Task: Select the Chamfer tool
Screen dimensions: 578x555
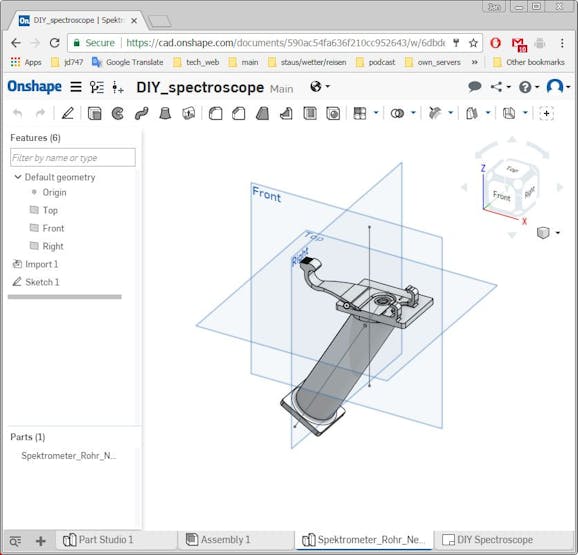Action: 238,113
